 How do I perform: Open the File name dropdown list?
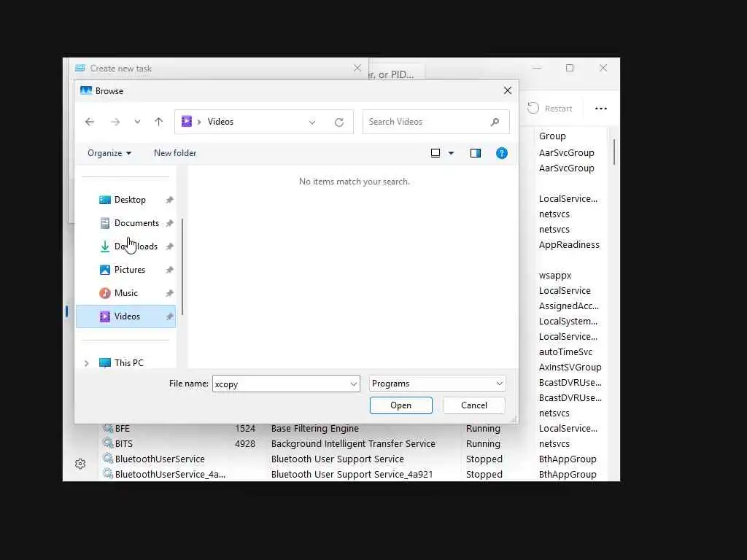pos(354,384)
